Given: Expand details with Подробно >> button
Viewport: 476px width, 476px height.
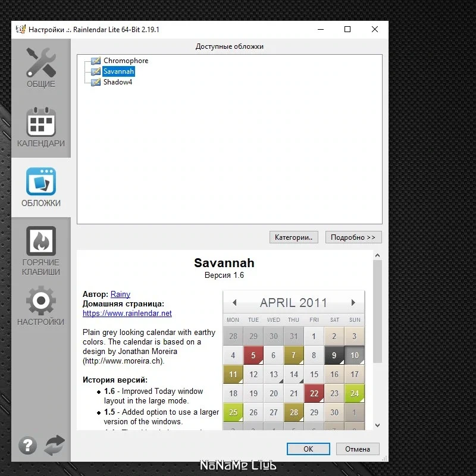Looking at the screenshot, I should 353,237.
